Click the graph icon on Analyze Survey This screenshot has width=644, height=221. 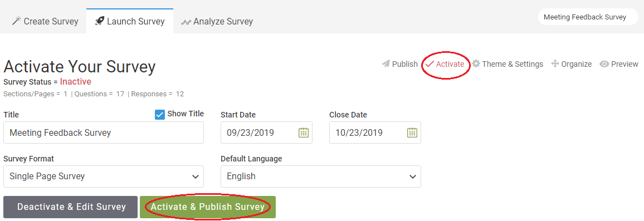click(x=186, y=21)
